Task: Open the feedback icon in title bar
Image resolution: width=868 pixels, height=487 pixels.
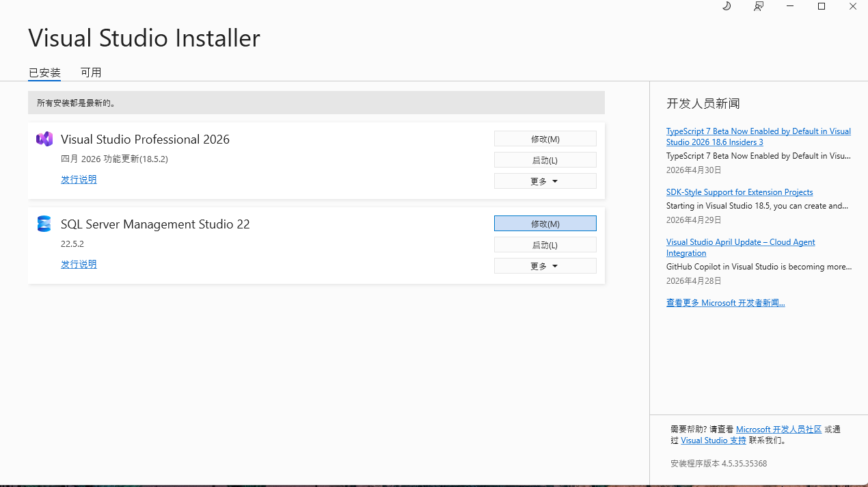Action: (759, 6)
